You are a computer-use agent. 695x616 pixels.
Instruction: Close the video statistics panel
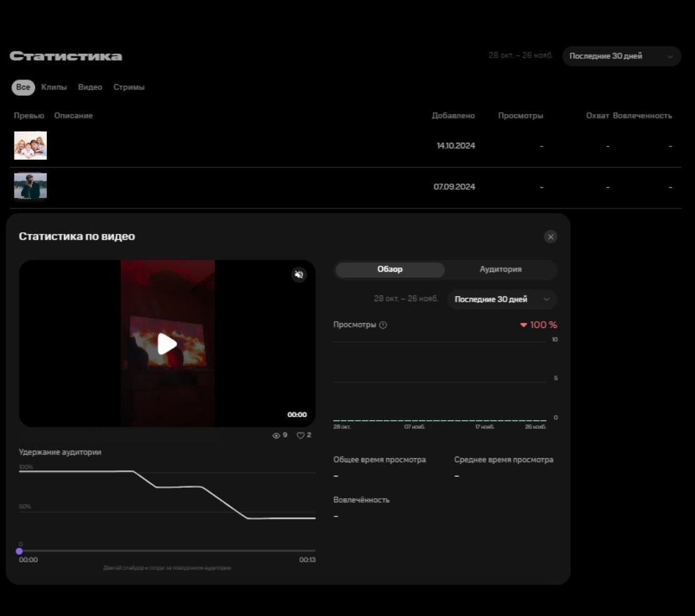point(550,237)
